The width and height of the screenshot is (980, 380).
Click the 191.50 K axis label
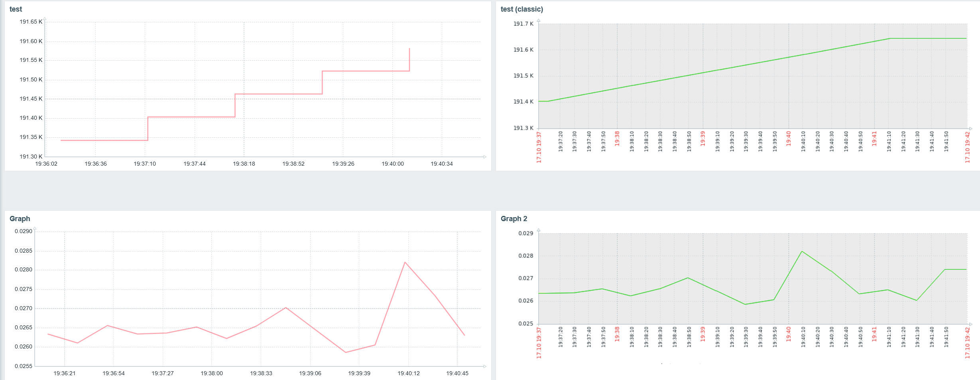click(x=31, y=79)
